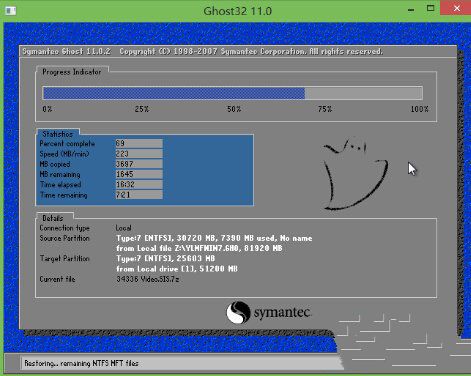Screen dimensions: 471x376
Task: Select the Progress Indicator tab label
Action: click(x=72, y=72)
